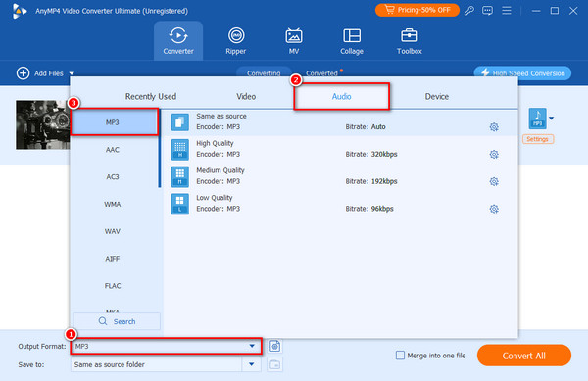
Task: Click the key register icon
Action: 468,11
